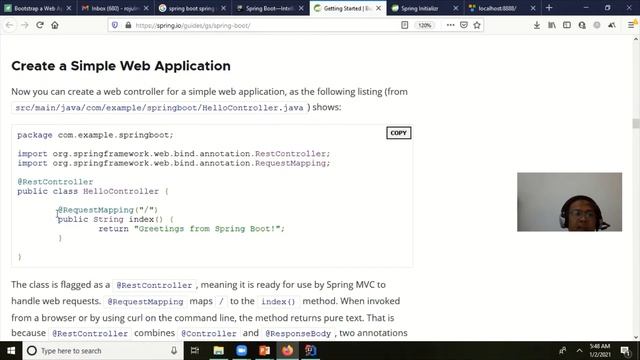Open the browser home page
Viewport: 640px width, 360px height.
(x=55, y=25)
